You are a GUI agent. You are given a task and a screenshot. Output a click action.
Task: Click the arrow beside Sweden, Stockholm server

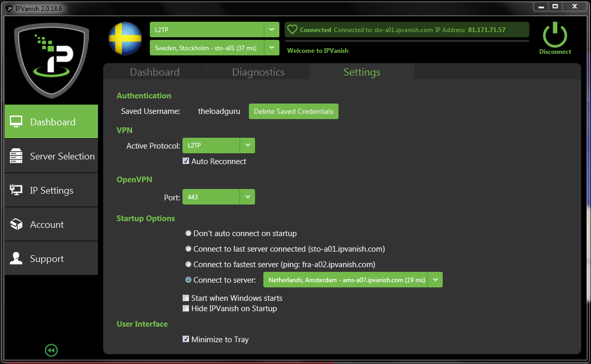click(272, 48)
